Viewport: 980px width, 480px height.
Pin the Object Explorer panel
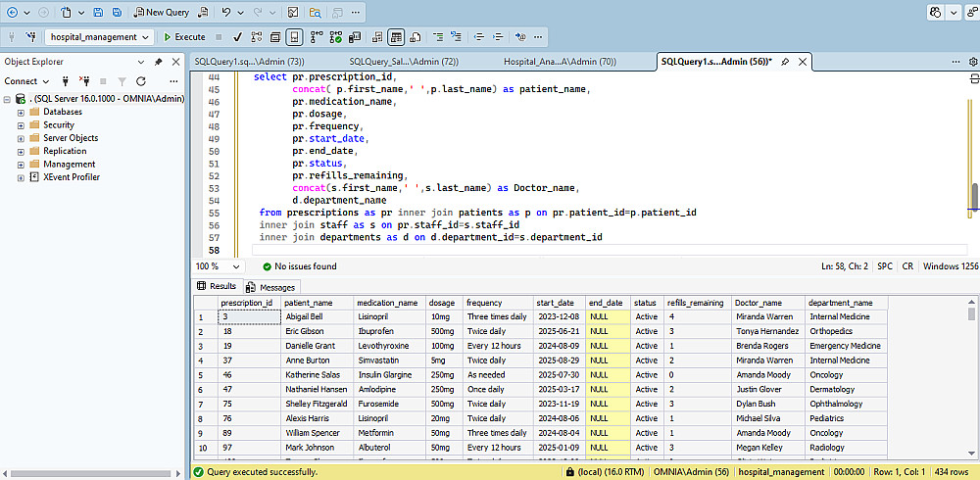pos(159,61)
